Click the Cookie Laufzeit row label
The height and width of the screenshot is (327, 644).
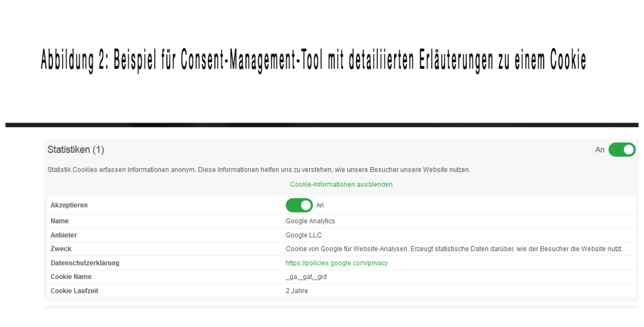(75, 291)
